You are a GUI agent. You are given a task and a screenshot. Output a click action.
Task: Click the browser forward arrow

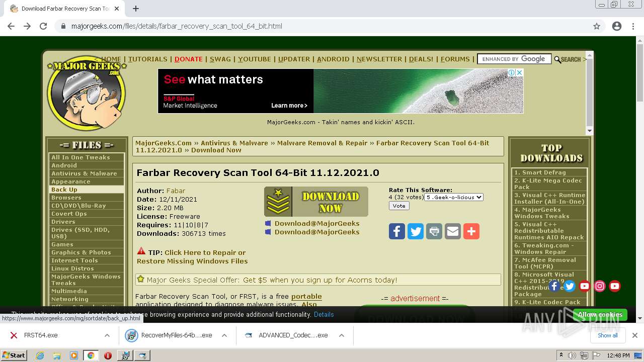click(27, 26)
